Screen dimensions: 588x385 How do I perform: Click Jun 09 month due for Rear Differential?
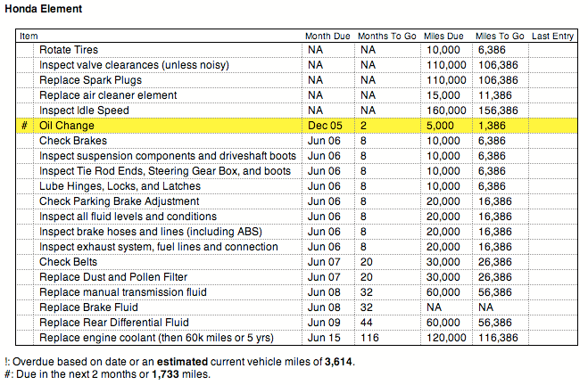click(324, 323)
